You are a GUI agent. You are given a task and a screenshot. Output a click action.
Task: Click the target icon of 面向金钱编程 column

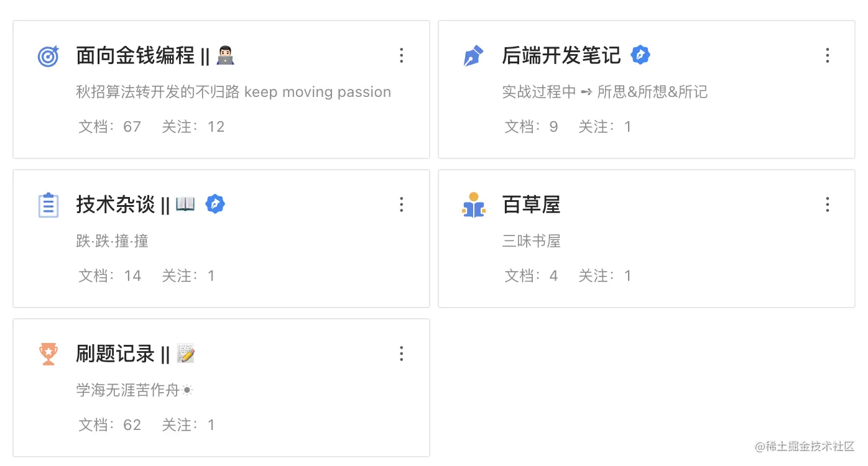tap(48, 55)
